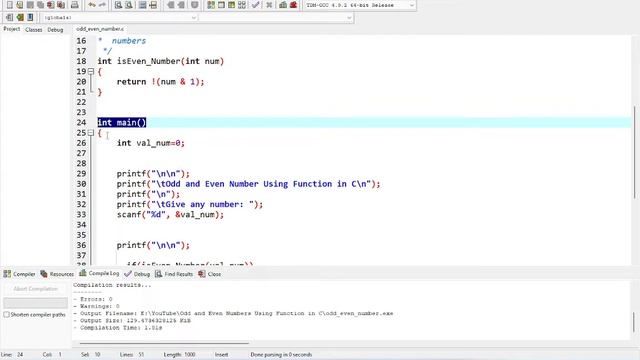Open the Compiler bottom tab
Viewport: 640px width, 360px height.
coord(20,274)
